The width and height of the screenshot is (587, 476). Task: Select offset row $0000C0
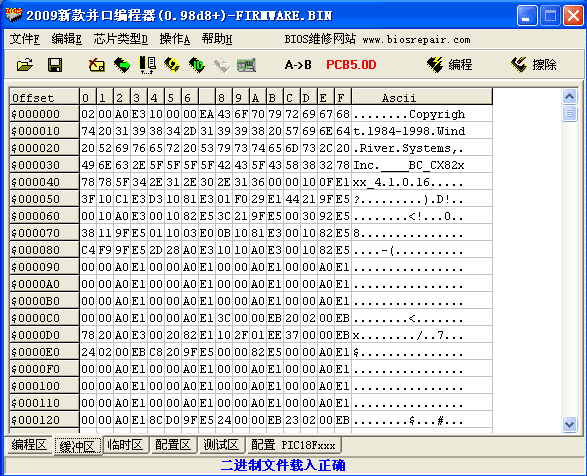pyautogui.click(x=44, y=318)
